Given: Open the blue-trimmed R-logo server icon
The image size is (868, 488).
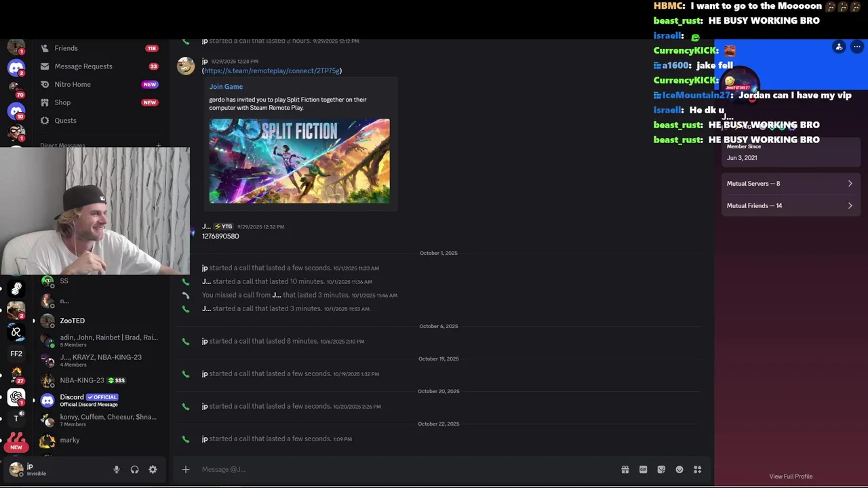Looking at the screenshot, I should 16,332.
